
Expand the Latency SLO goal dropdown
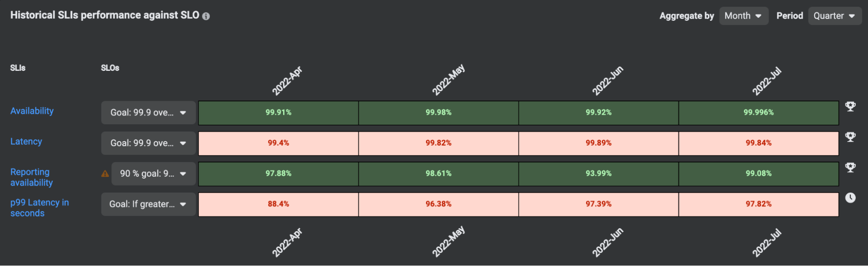click(148, 143)
